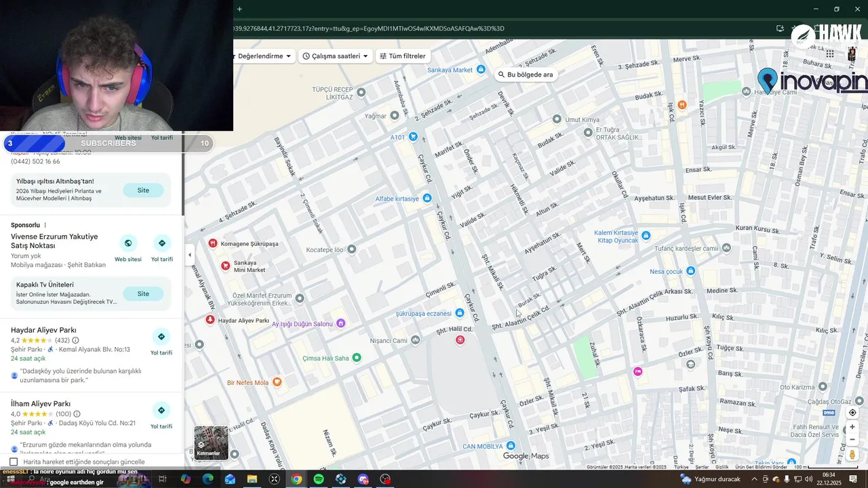The image size is (868, 488).
Task: Open the Kalem Kırtasiye Kitap Oyuncak pin
Action: click(646, 236)
